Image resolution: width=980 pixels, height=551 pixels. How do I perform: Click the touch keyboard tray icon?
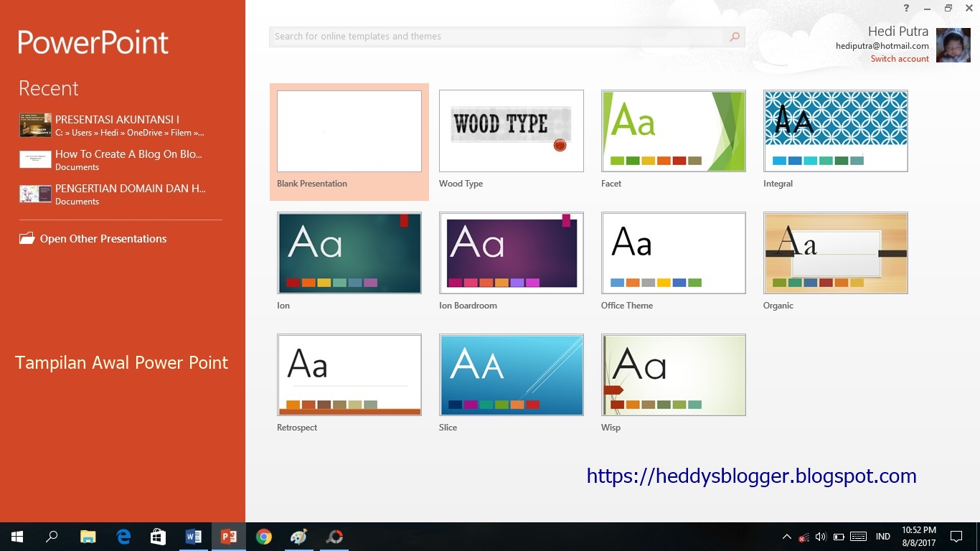pyautogui.click(x=858, y=537)
